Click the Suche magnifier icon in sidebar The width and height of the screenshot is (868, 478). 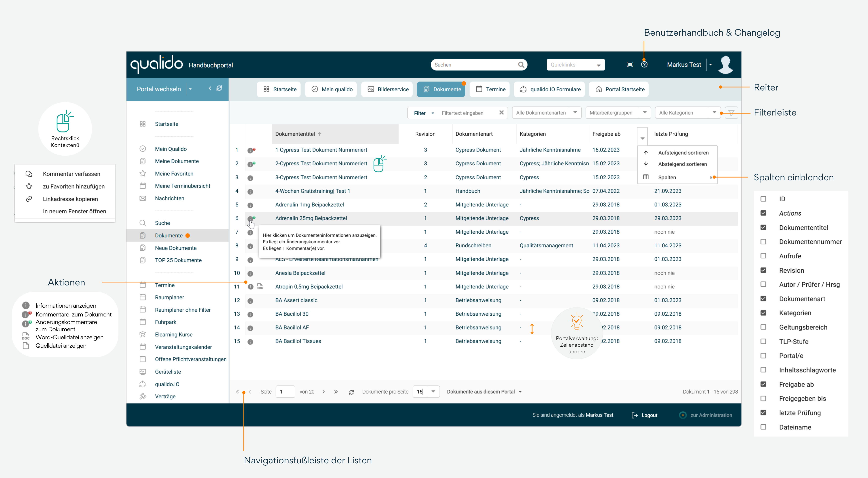(143, 223)
